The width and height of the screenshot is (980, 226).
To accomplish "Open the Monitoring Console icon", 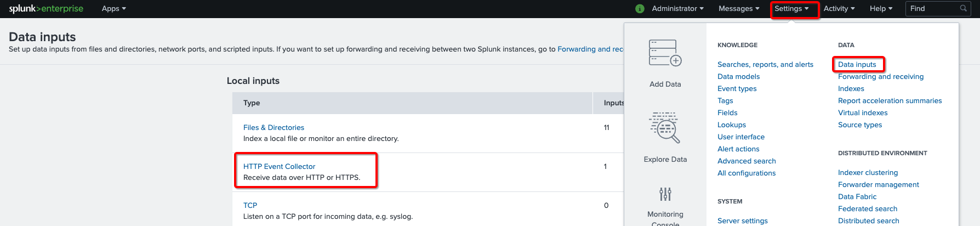I will coord(665,194).
